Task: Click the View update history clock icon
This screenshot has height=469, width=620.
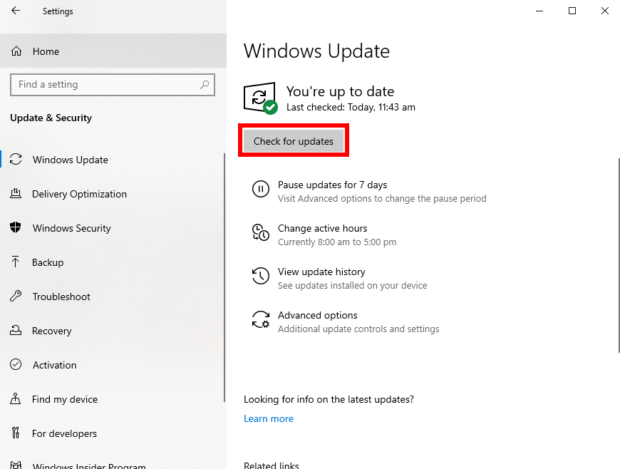Action: [x=260, y=277]
